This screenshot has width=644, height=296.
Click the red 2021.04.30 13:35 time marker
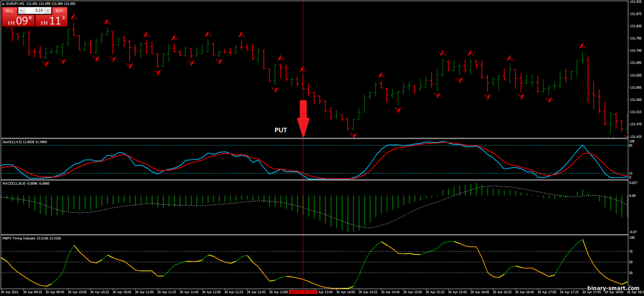(x=303, y=292)
